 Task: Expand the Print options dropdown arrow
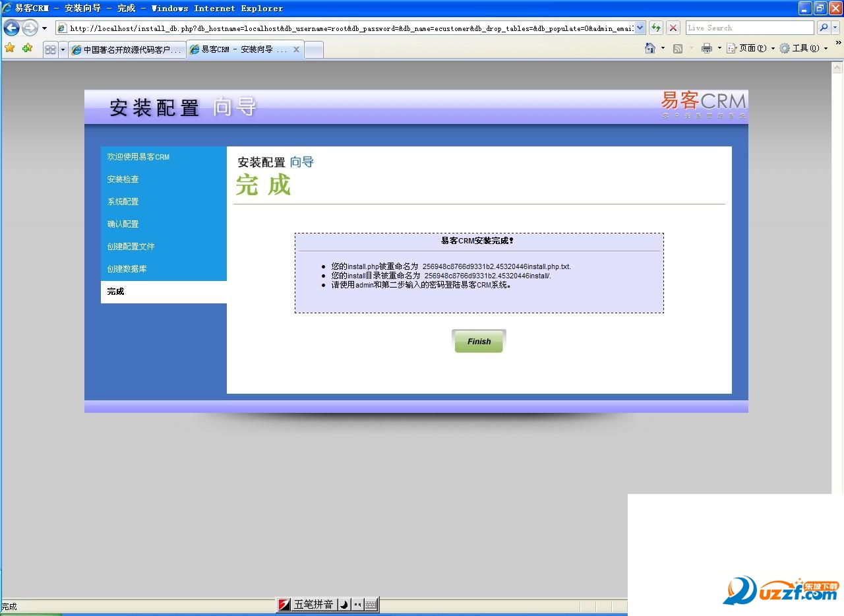pyautogui.click(x=719, y=48)
